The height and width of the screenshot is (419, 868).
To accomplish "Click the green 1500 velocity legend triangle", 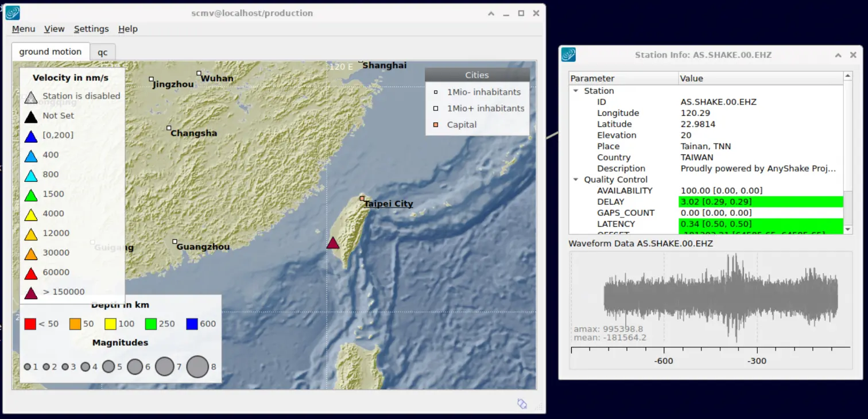I will click(31, 195).
